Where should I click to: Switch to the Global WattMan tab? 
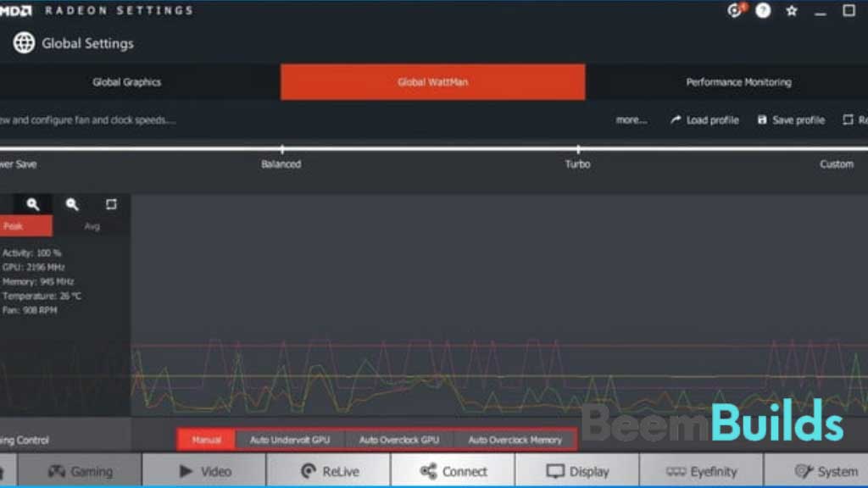coord(433,82)
